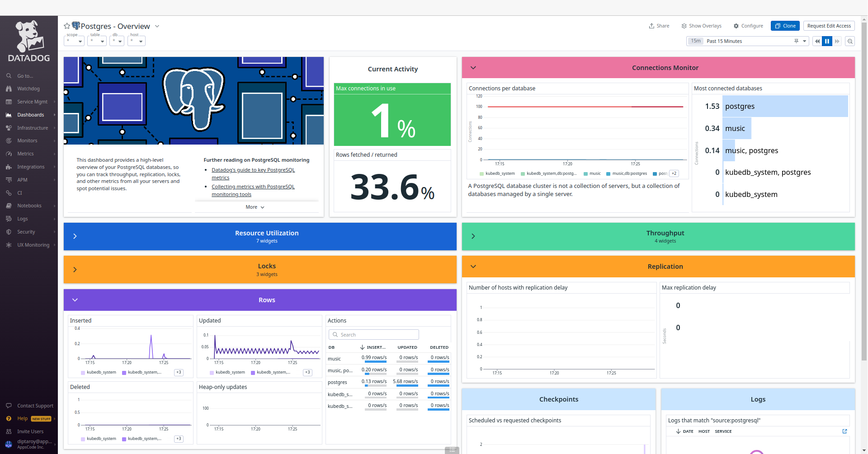
Task: Pause live dashboard updates
Action: tap(827, 41)
